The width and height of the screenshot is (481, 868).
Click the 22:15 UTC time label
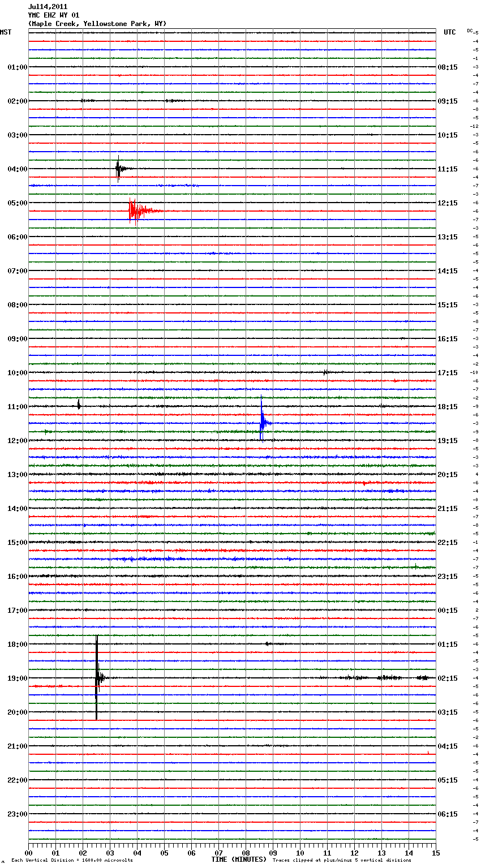point(448,543)
